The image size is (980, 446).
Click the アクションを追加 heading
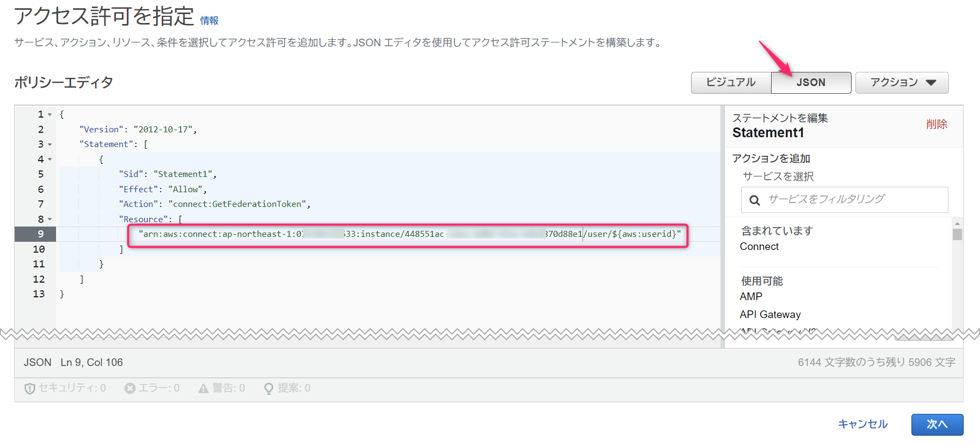[x=771, y=158]
